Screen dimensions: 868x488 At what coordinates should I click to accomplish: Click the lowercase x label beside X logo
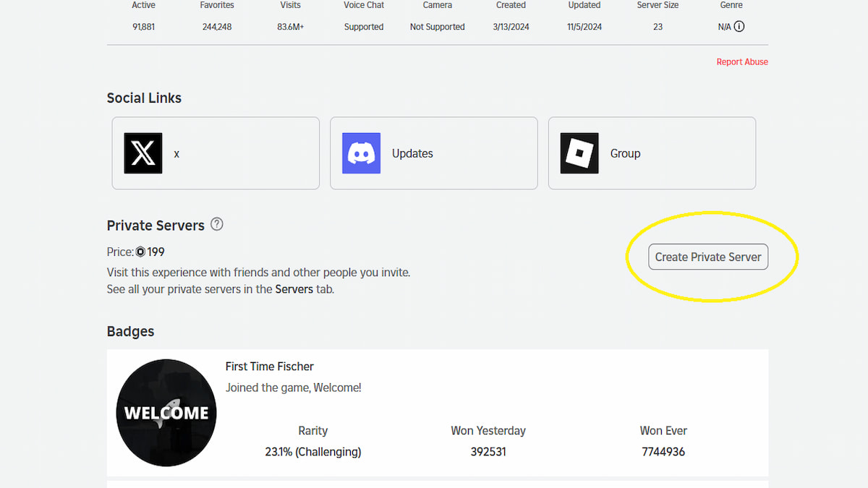tap(176, 154)
